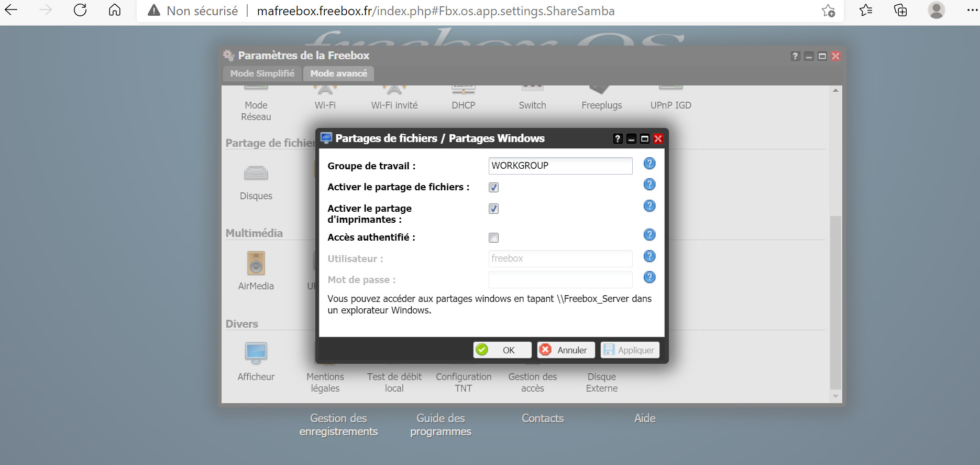
Task: Open help for Mot de passe field
Action: tap(649, 277)
